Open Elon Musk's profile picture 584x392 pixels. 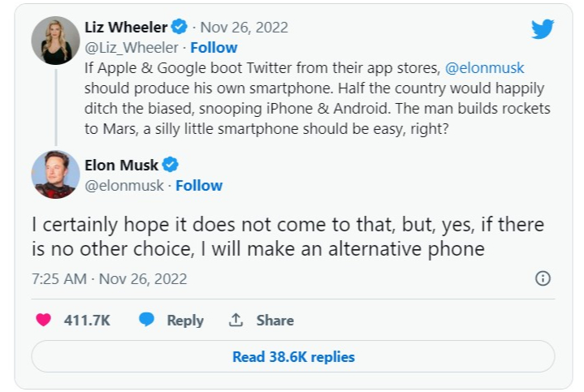pyautogui.click(x=55, y=174)
